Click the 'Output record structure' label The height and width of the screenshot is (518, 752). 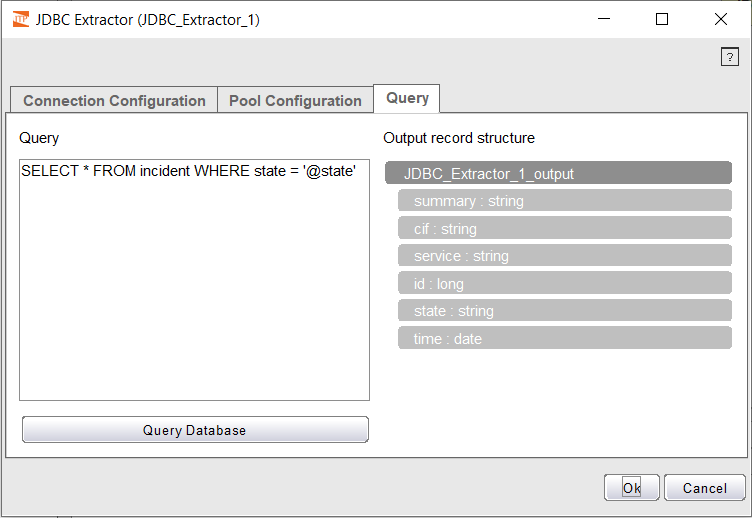[459, 138]
